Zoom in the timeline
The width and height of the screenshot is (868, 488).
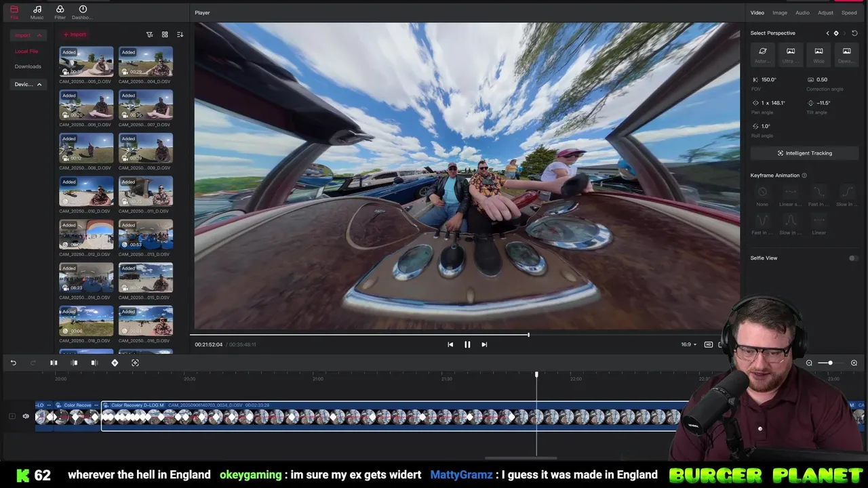(854, 363)
